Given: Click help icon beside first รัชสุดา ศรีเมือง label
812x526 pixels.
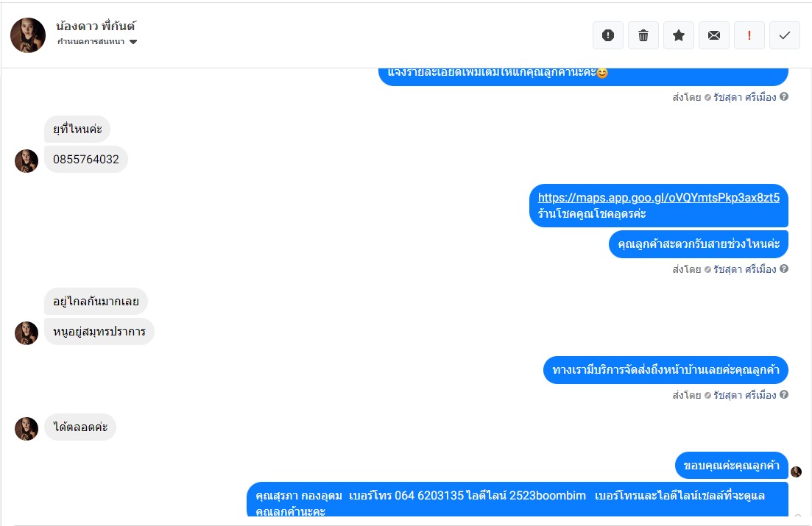Looking at the screenshot, I should coord(784,97).
